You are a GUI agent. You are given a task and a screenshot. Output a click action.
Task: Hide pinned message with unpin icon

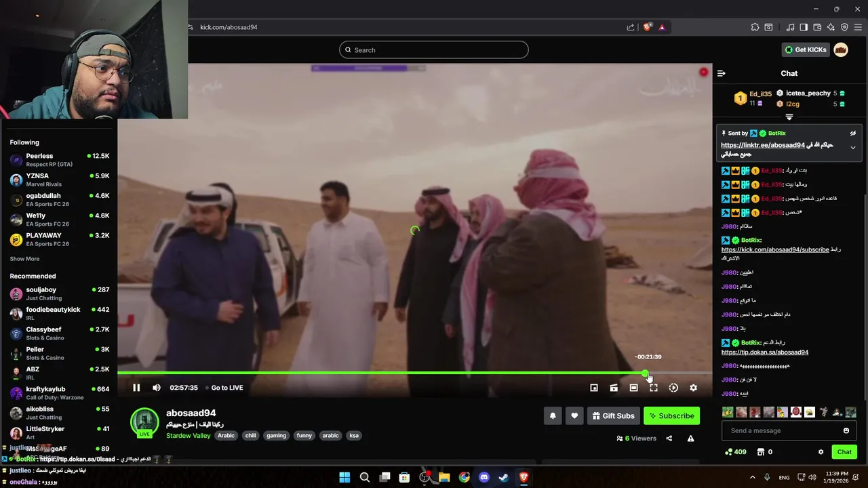[853, 134]
